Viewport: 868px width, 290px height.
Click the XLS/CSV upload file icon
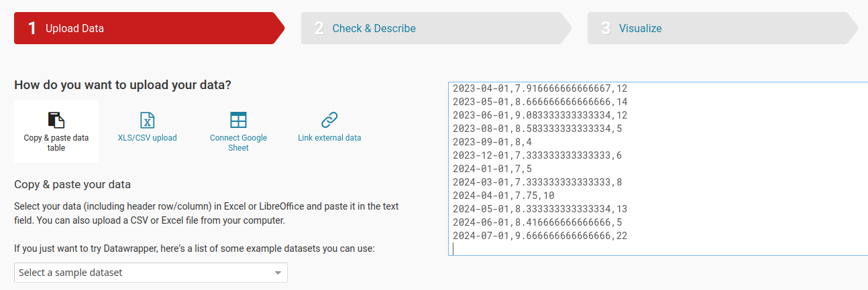[x=148, y=120]
